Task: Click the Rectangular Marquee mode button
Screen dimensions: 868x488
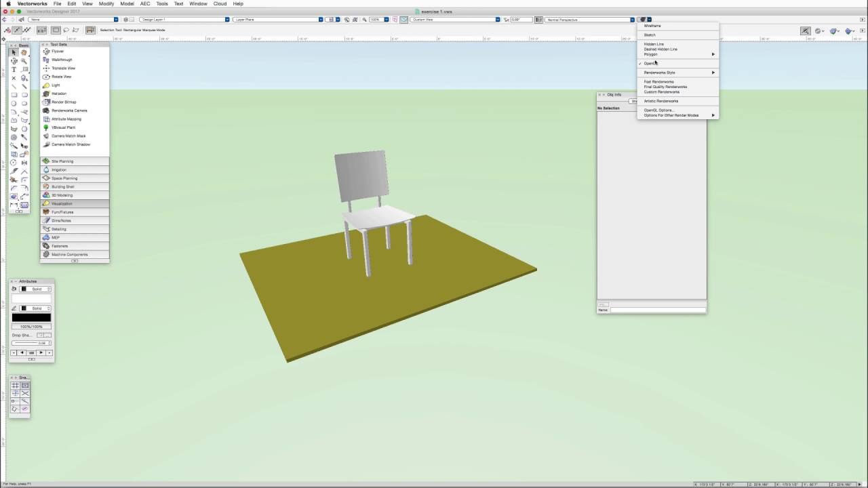Action: [x=56, y=30]
